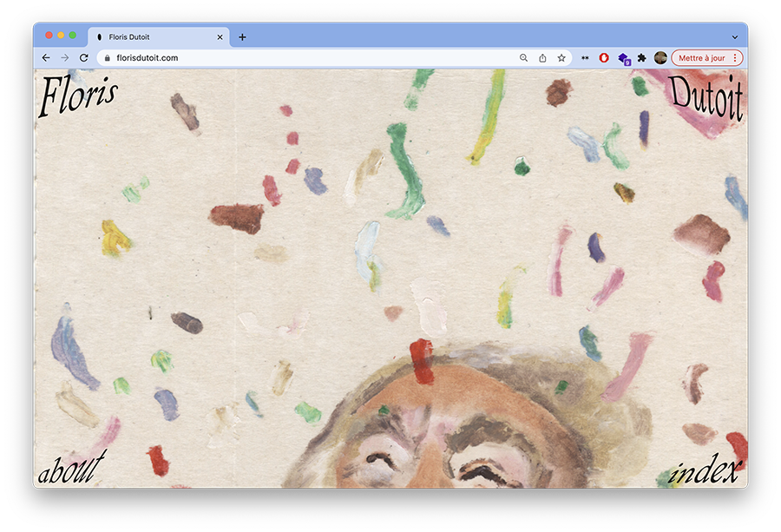Reload the florisdutoit.com page
This screenshot has height=532, width=781.
[x=83, y=58]
